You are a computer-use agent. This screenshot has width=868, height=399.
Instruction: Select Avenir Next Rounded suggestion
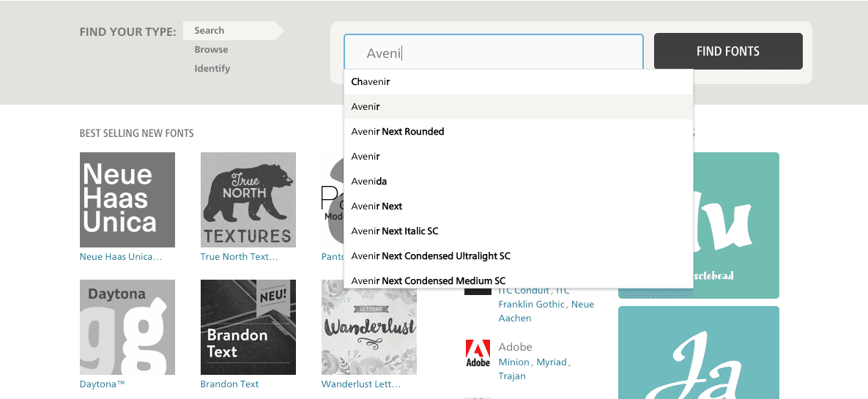coord(518,132)
